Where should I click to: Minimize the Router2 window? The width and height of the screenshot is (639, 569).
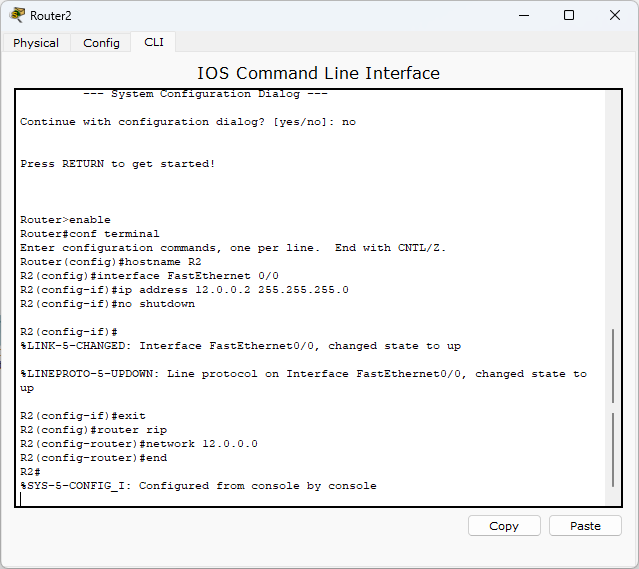pyautogui.click(x=524, y=15)
